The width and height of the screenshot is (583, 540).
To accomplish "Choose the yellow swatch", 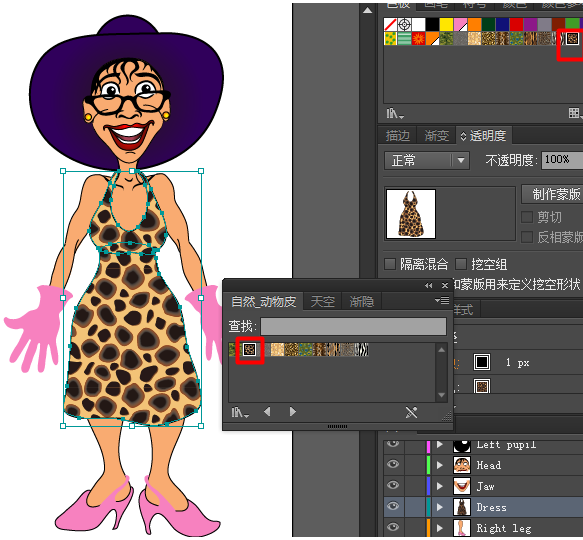I will (446, 25).
